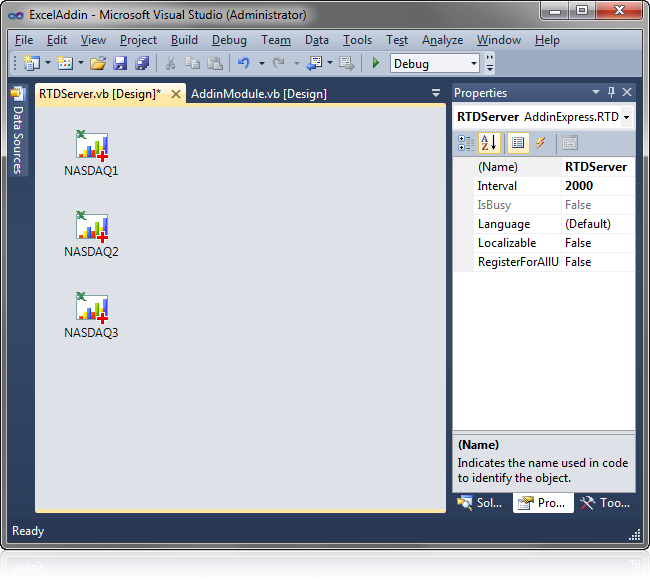Show Events with the lightning bolt icon
Screen dimensions: 650x580
(x=541, y=143)
